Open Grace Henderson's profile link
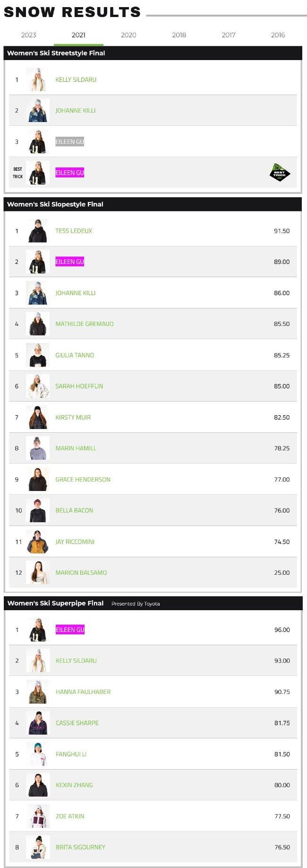The height and width of the screenshot is (868, 307). tap(83, 480)
